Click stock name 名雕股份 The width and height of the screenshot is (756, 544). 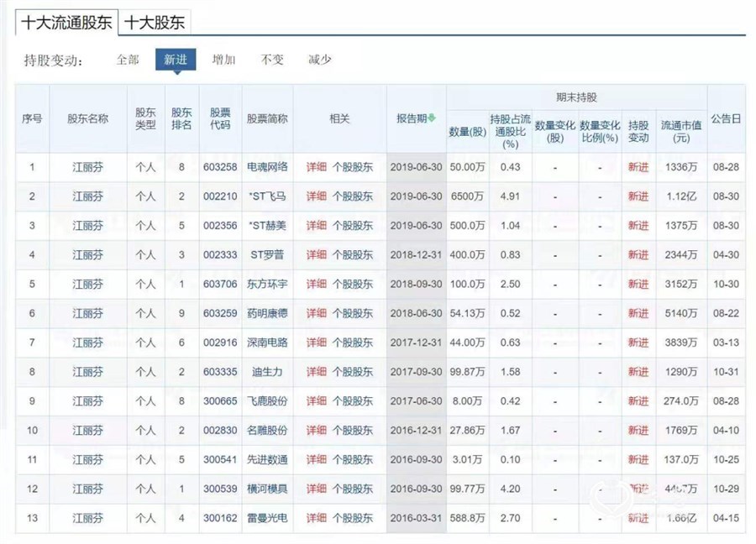tap(267, 431)
